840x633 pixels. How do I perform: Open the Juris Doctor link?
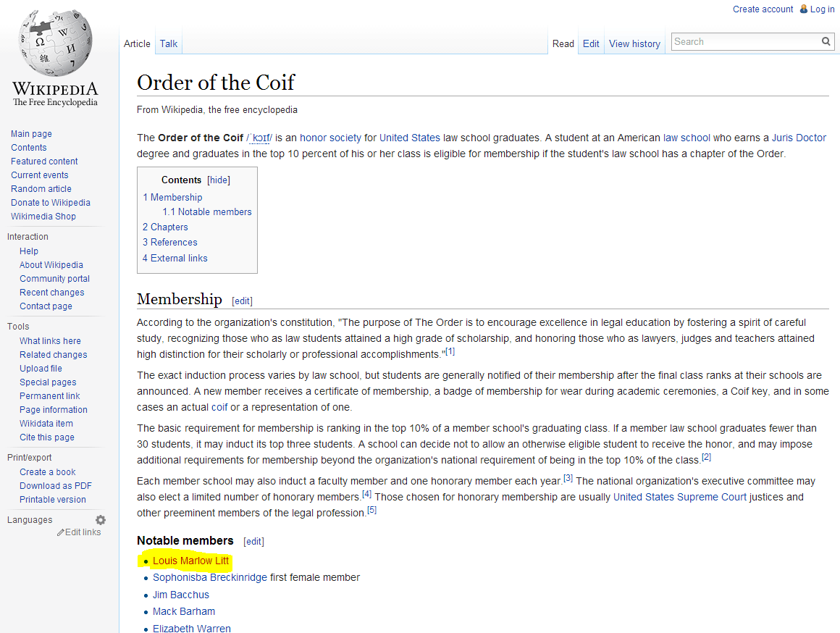tap(799, 138)
